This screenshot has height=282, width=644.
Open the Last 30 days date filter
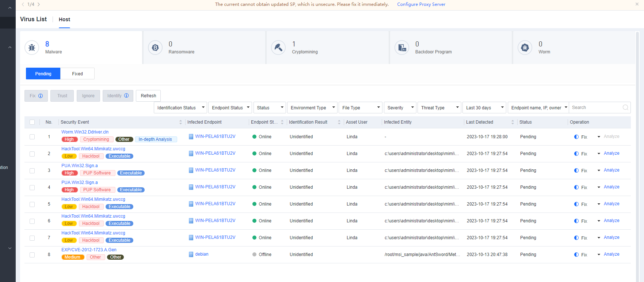click(x=484, y=108)
